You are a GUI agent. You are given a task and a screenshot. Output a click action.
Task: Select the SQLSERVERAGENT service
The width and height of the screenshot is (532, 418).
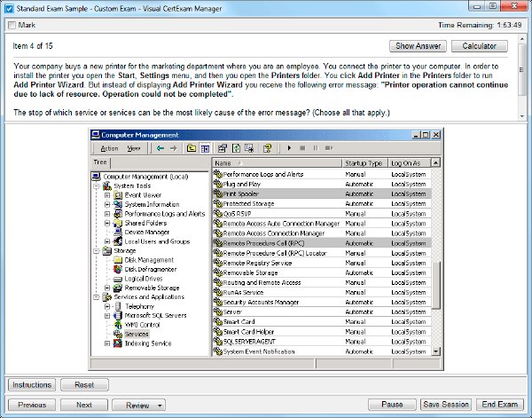322,342
